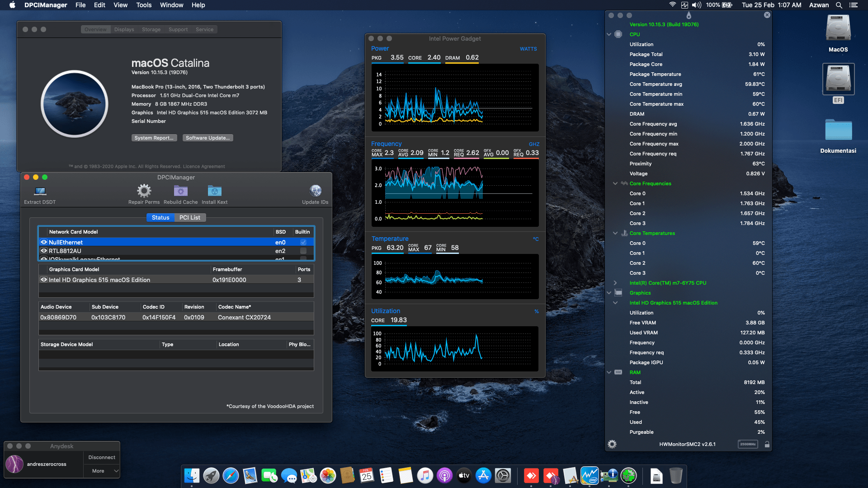This screenshot has height=488, width=868.
Task: Collapse the CPU section in HWMonitorSMC2
Action: tap(609, 34)
